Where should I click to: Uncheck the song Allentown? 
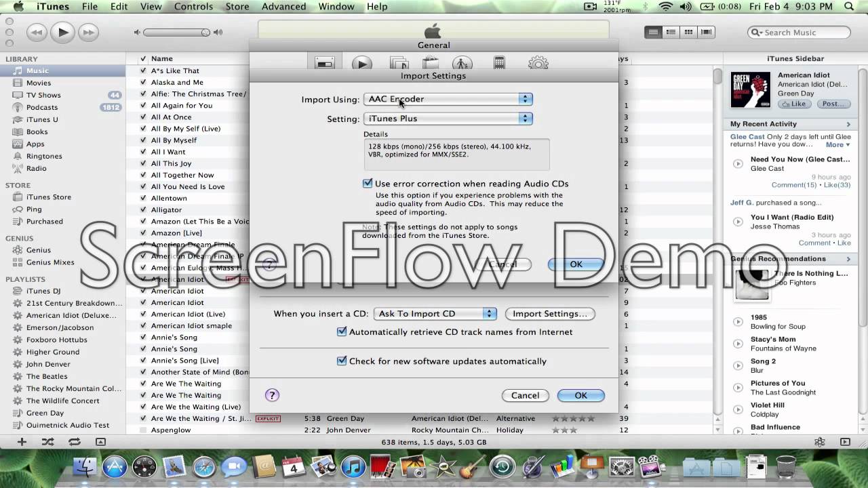[143, 198]
